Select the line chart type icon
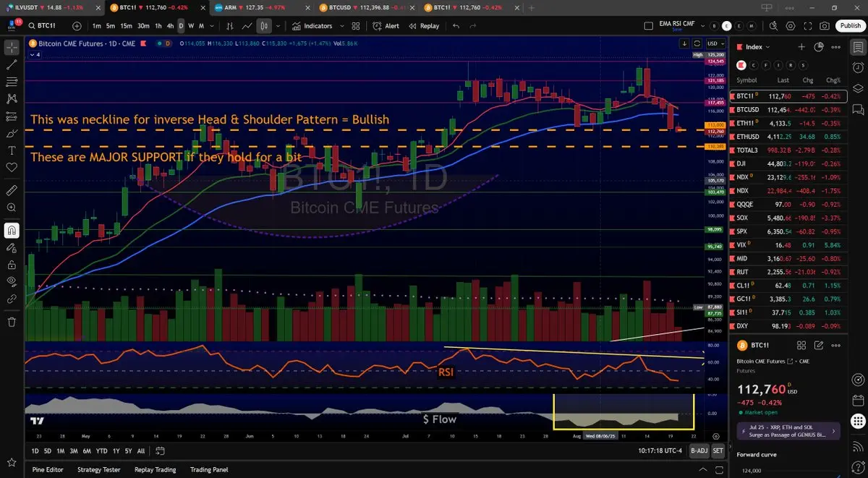This screenshot has height=478, width=868. [x=247, y=26]
